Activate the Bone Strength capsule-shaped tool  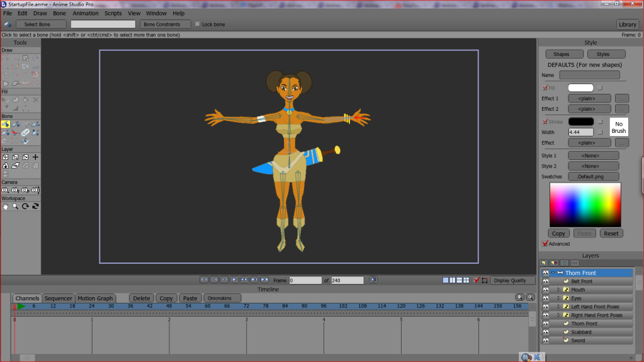pyautogui.click(x=25, y=132)
